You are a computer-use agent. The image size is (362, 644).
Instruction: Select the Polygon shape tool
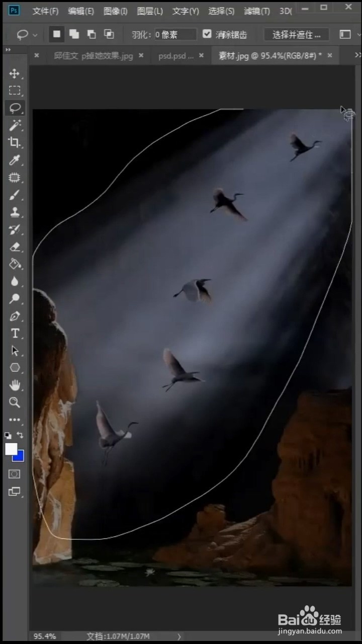(x=15, y=368)
